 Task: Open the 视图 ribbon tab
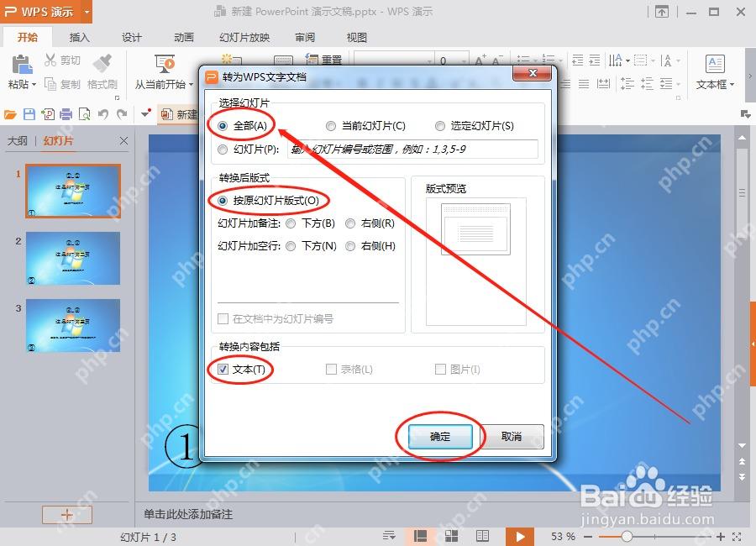tap(357, 37)
